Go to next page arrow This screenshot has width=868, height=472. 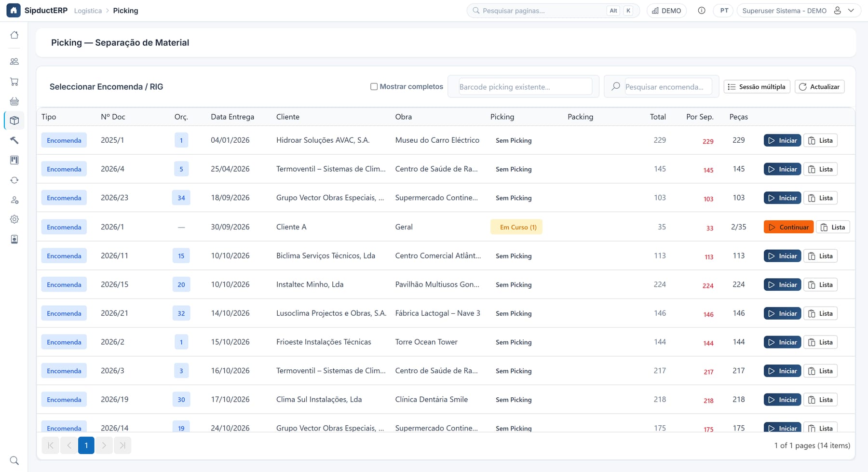pos(104,445)
